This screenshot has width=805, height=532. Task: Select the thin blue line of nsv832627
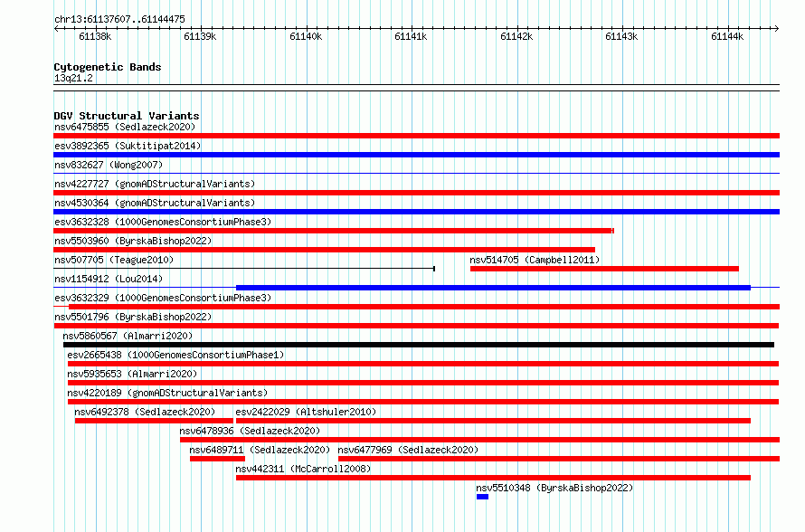(x=416, y=174)
